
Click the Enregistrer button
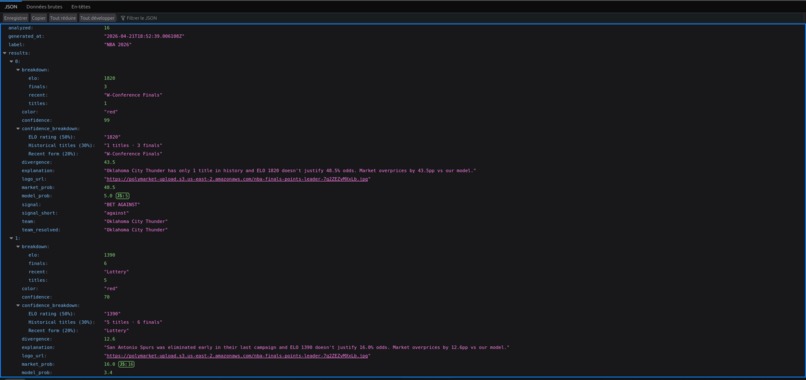coord(15,18)
